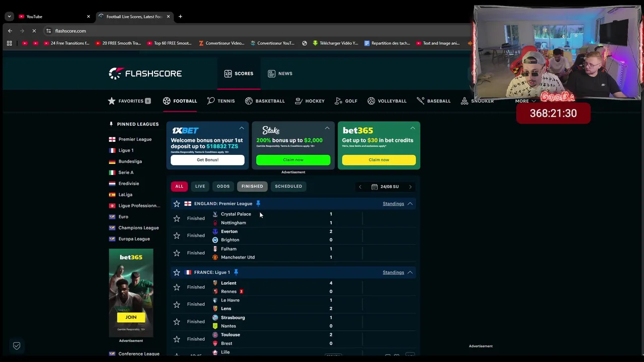
Task: Select Tennis sport tab
Action: [221, 101]
